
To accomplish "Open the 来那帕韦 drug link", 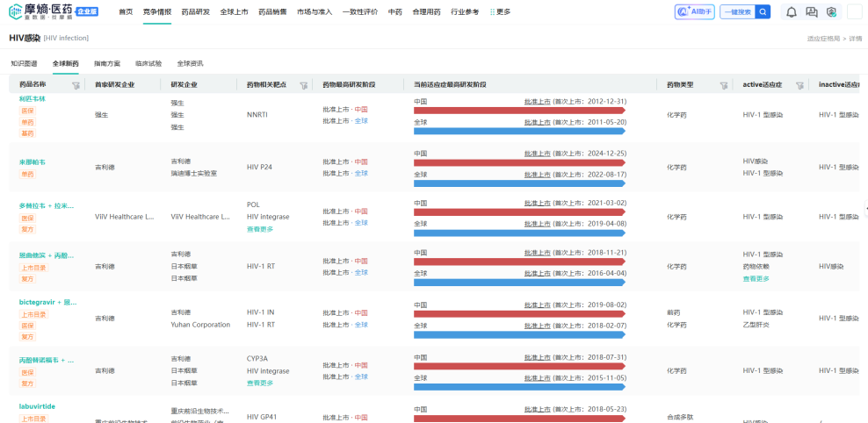I will (x=32, y=162).
